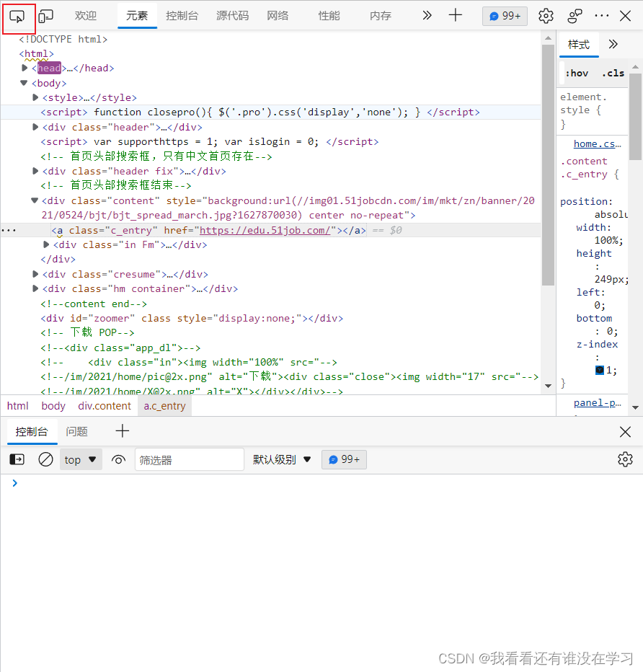Viewport: 643px width, 672px height.
Task: Expand the head element node
Action: 25,68
